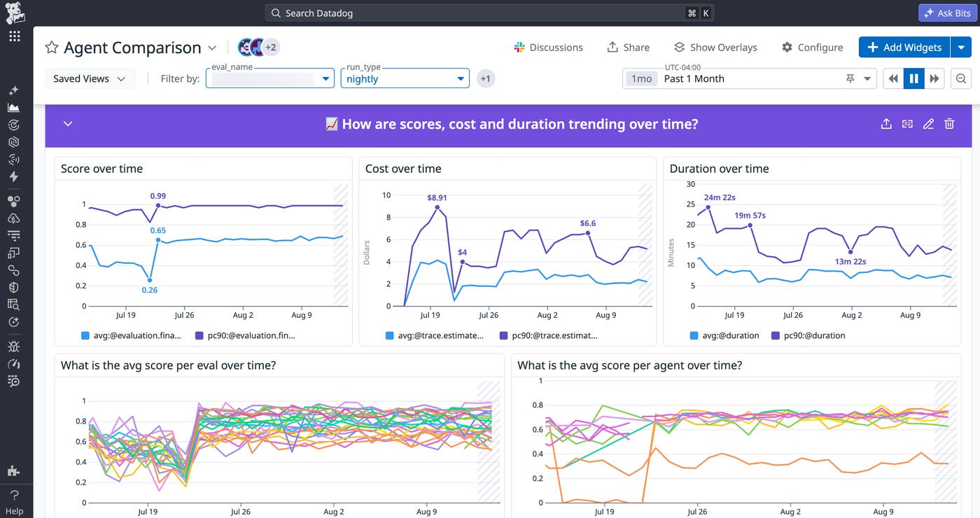Click the collaborator avatars +2 group
This screenshot has width=980, height=518.
pyautogui.click(x=258, y=48)
